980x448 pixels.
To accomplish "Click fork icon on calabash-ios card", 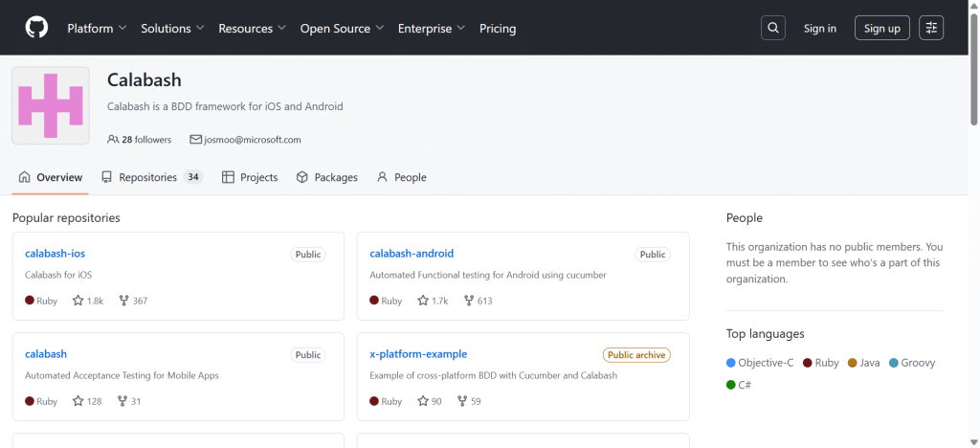I will (x=123, y=301).
